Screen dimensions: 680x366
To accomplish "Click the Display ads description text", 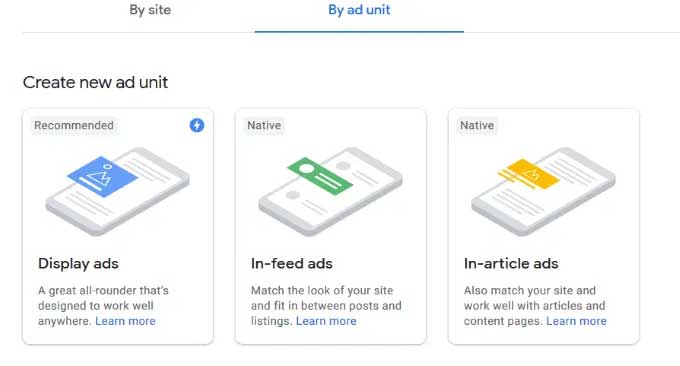I will [x=103, y=306].
